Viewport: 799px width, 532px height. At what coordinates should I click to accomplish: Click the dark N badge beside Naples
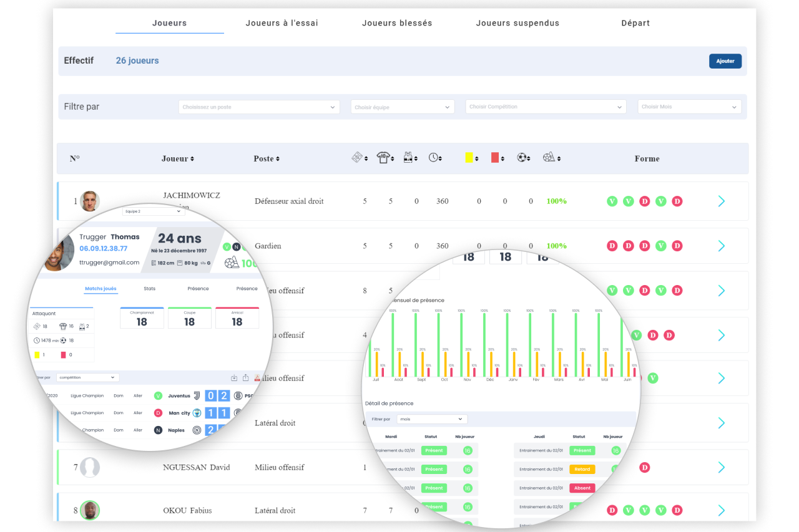[x=158, y=430]
